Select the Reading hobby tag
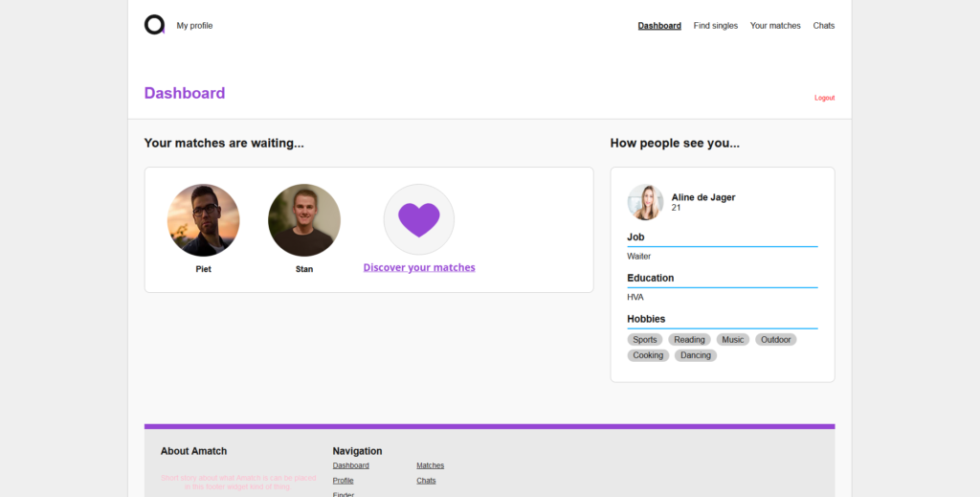 689,340
